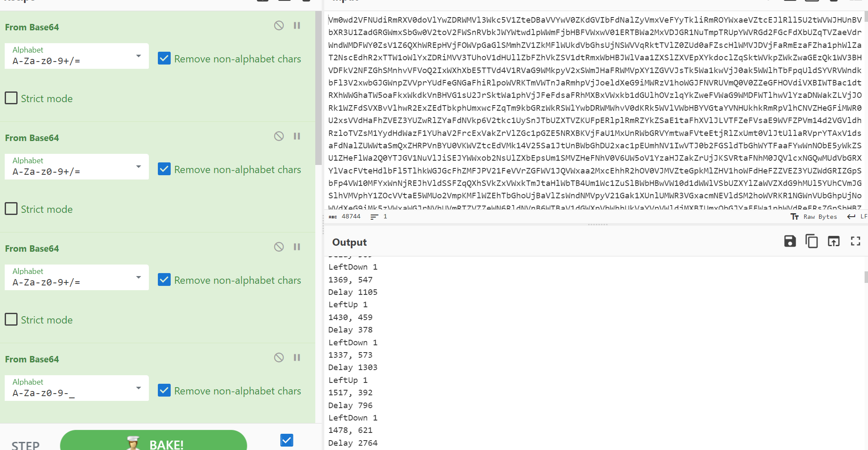868x450 pixels.
Task: Click output line '1517, 392'
Action: coord(350,393)
